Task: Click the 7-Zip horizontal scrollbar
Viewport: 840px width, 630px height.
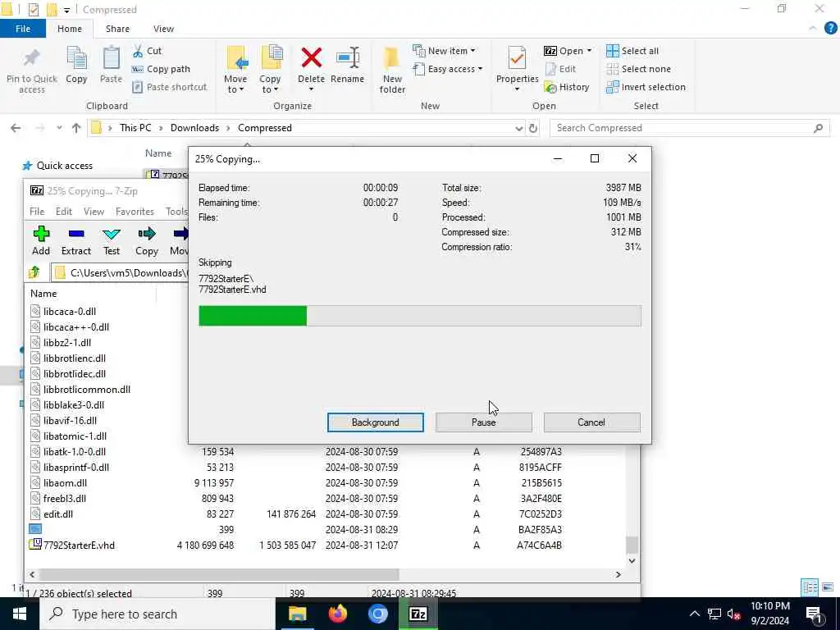Action: pyautogui.click(x=218, y=574)
